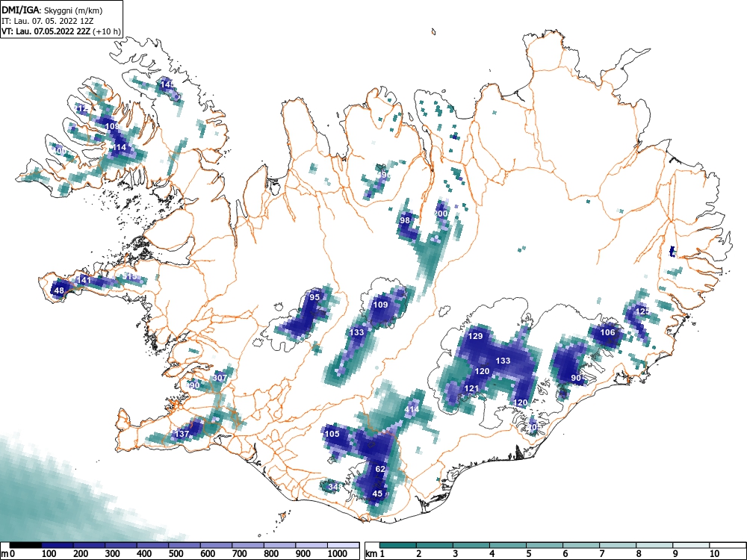Choose the dark teal swatch between km 1 and 2

(398, 545)
